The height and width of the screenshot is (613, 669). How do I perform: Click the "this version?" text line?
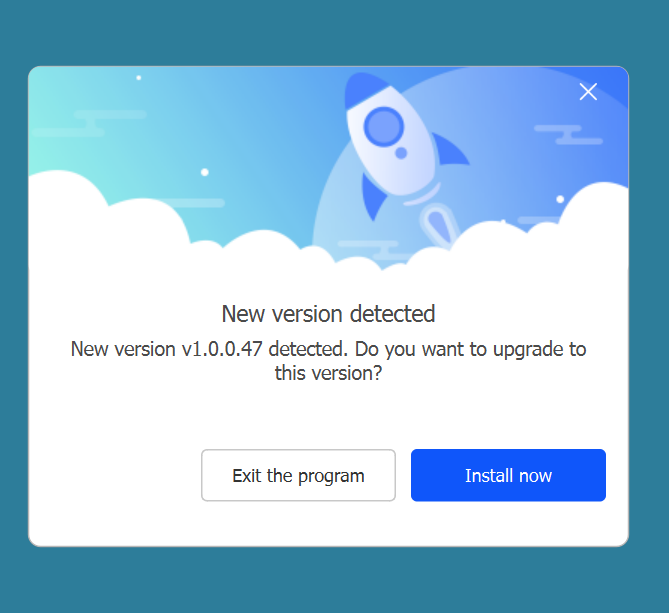click(328, 373)
